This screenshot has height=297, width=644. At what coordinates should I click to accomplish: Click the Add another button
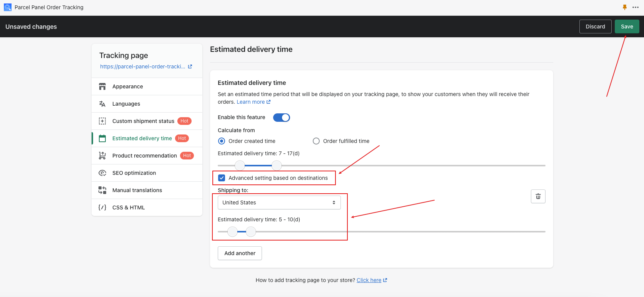click(240, 253)
